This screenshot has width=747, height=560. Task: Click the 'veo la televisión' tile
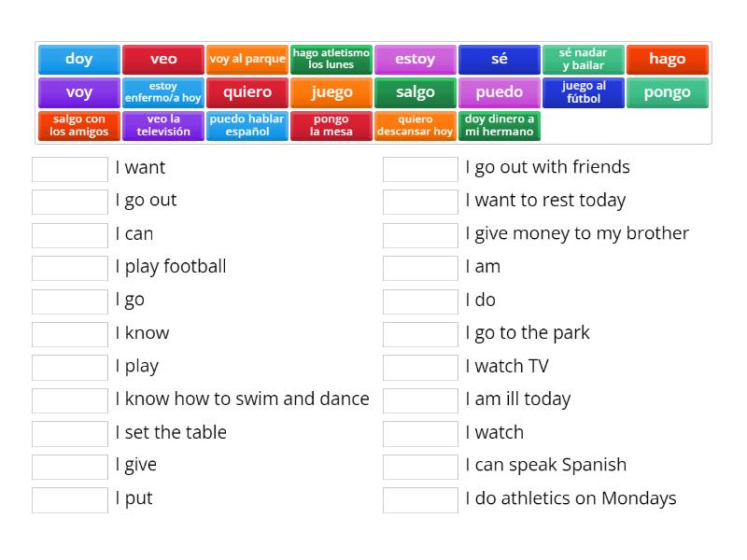click(162, 126)
